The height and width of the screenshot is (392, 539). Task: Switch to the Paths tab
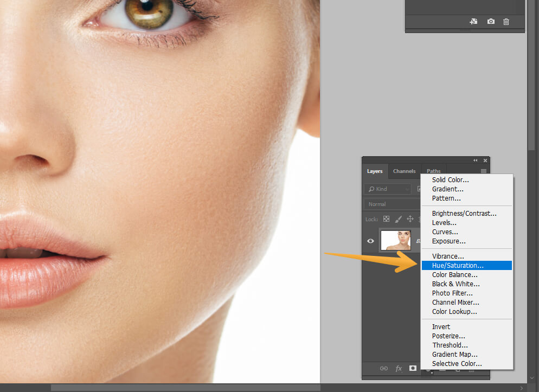click(433, 171)
